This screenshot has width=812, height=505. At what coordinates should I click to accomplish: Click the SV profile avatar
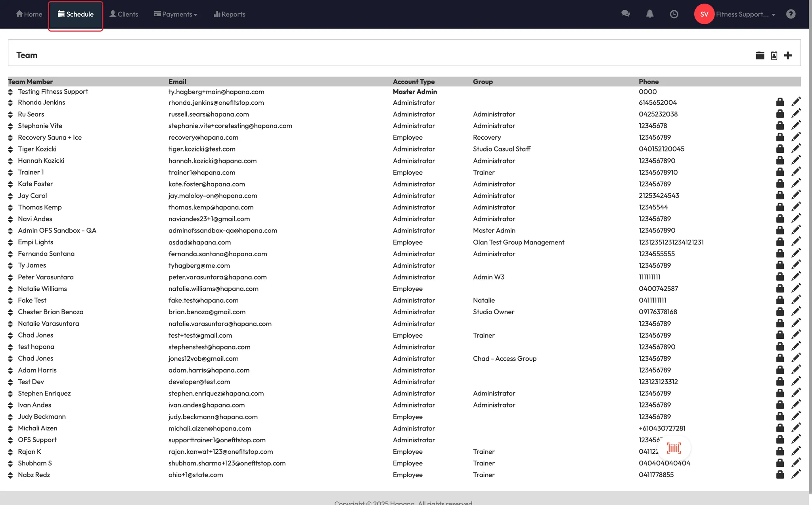pos(704,14)
